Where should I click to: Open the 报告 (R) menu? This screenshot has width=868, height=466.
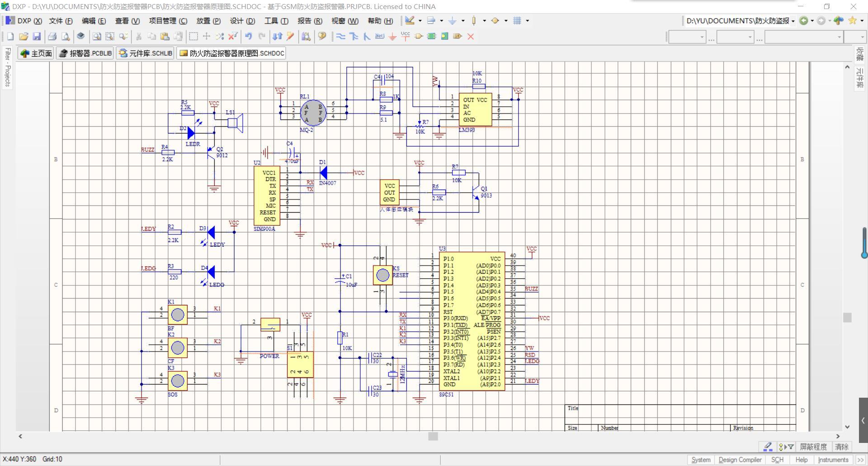tap(310, 21)
